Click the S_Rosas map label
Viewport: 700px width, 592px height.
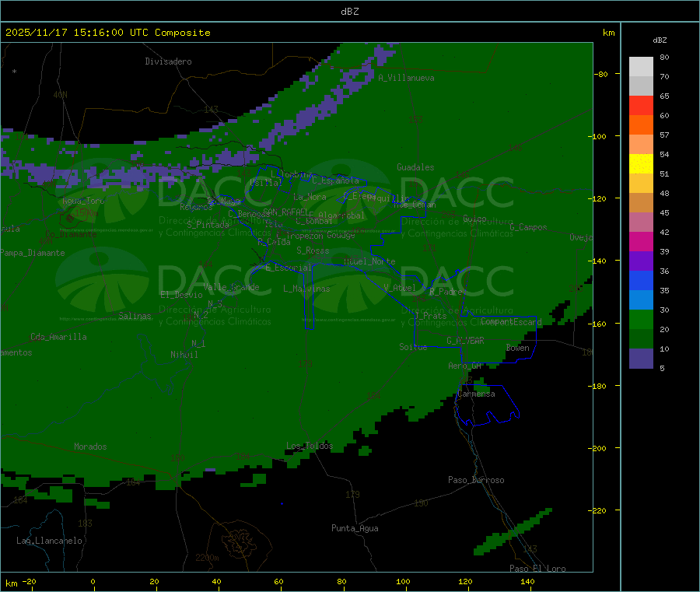click(x=313, y=250)
